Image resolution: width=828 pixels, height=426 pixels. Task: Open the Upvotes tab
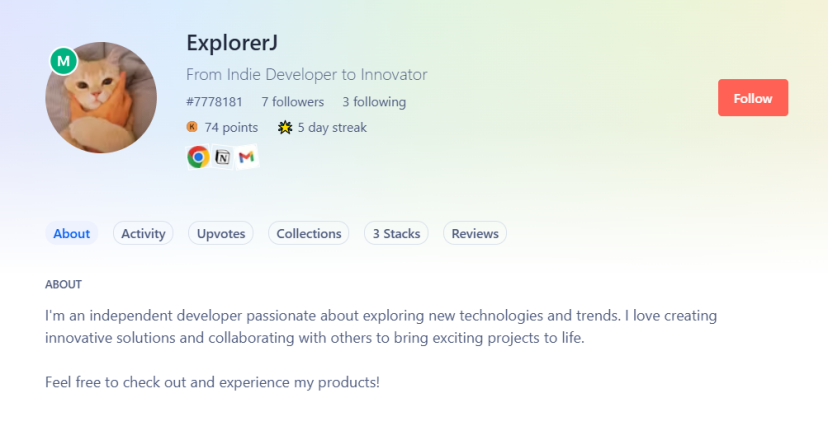pos(221,233)
